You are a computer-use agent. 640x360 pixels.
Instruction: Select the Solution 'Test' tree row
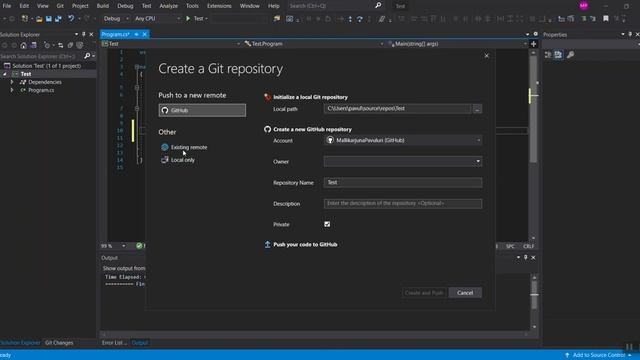click(48, 66)
